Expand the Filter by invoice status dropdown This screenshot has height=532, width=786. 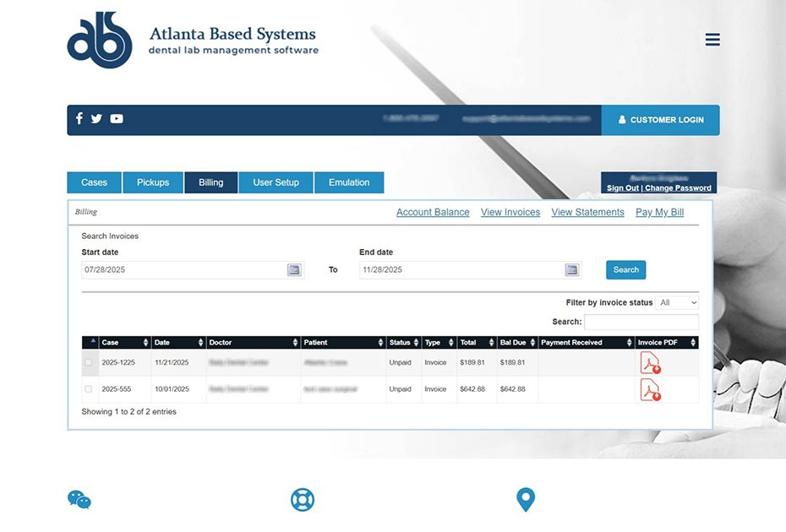(x=679, y=302)
